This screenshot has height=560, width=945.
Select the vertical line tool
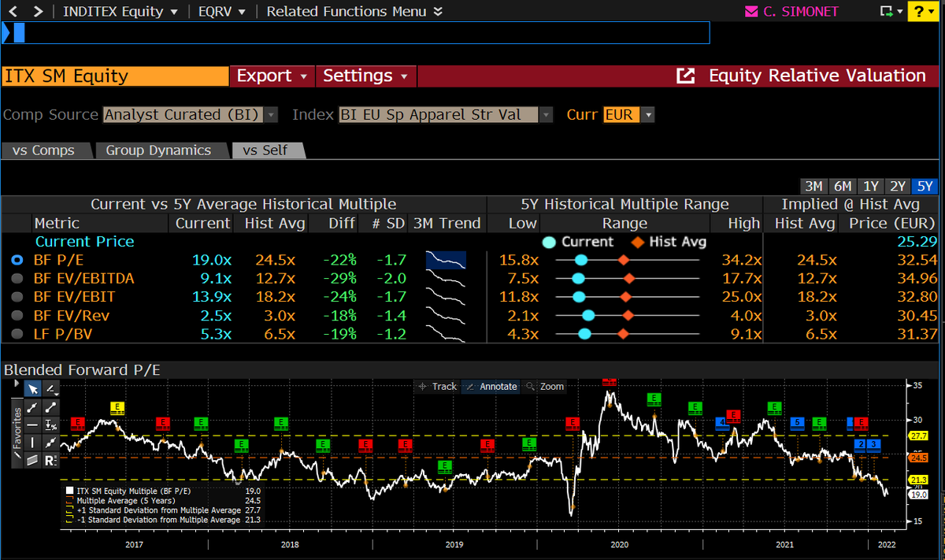[x=33, y=443]
